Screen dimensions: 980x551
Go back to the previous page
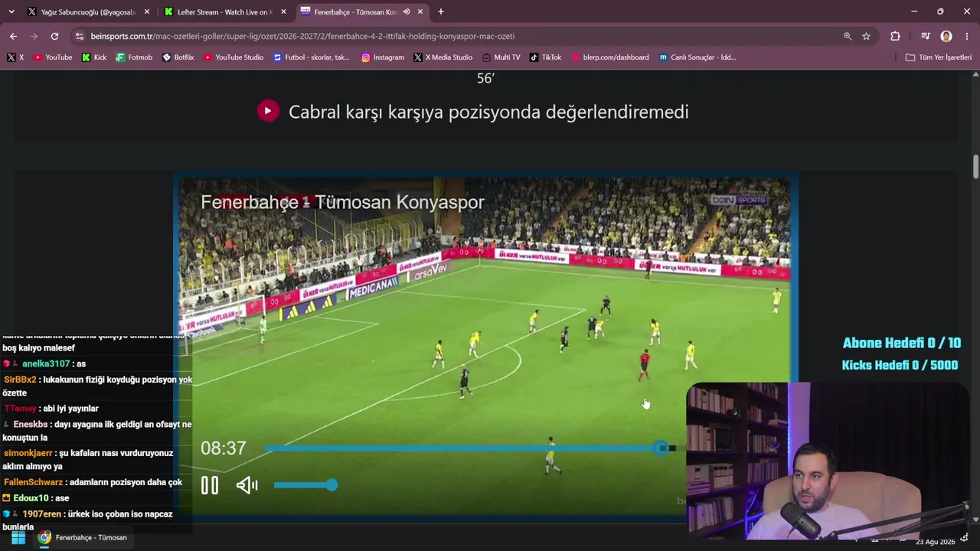pyautogui.click(x=13, y=36)
